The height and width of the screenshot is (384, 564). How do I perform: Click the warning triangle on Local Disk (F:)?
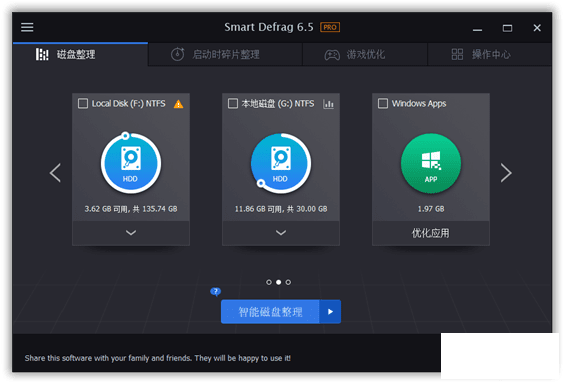point(178,104)
